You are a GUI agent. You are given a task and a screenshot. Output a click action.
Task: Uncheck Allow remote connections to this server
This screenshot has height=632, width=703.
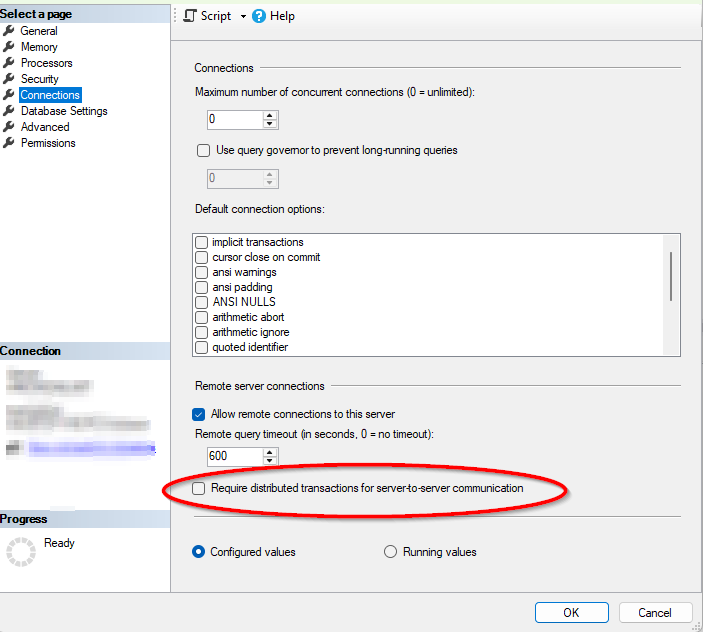click(198, 414)
